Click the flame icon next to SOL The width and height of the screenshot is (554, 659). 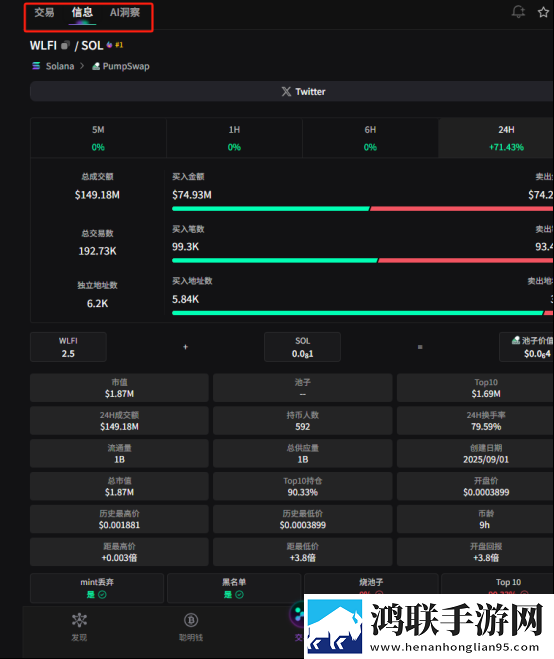[x=109, y=45]
